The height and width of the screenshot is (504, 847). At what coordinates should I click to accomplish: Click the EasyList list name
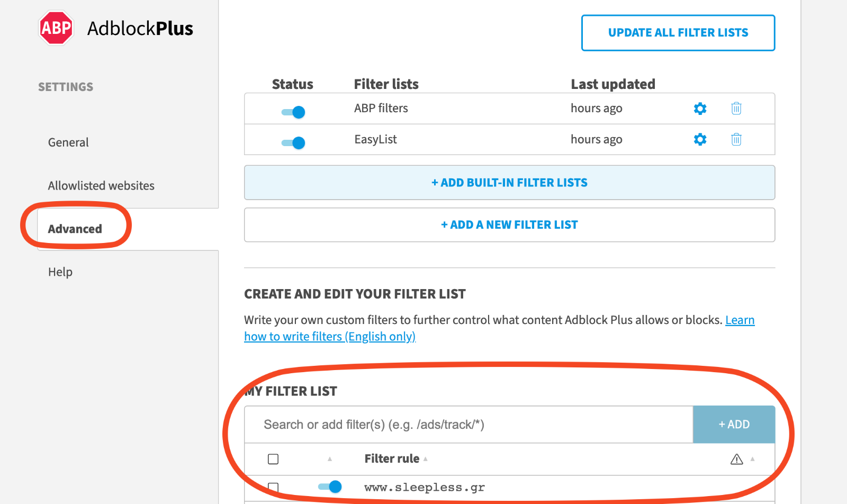375,139
